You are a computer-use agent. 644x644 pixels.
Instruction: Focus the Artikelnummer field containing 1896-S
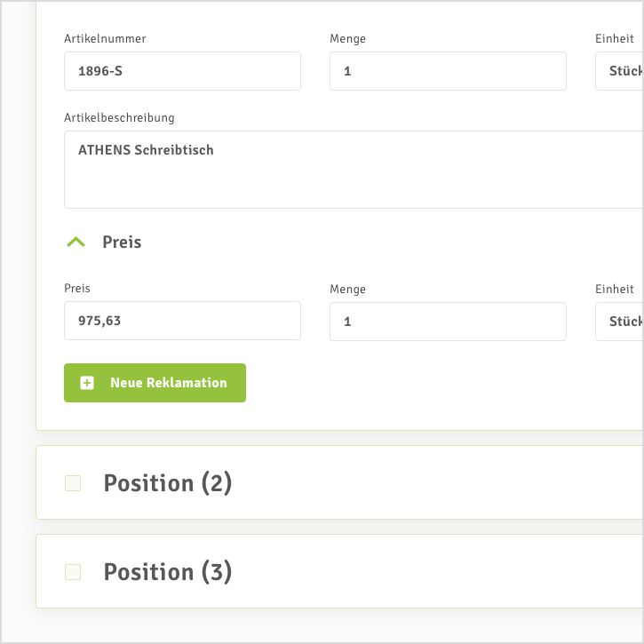182,71
